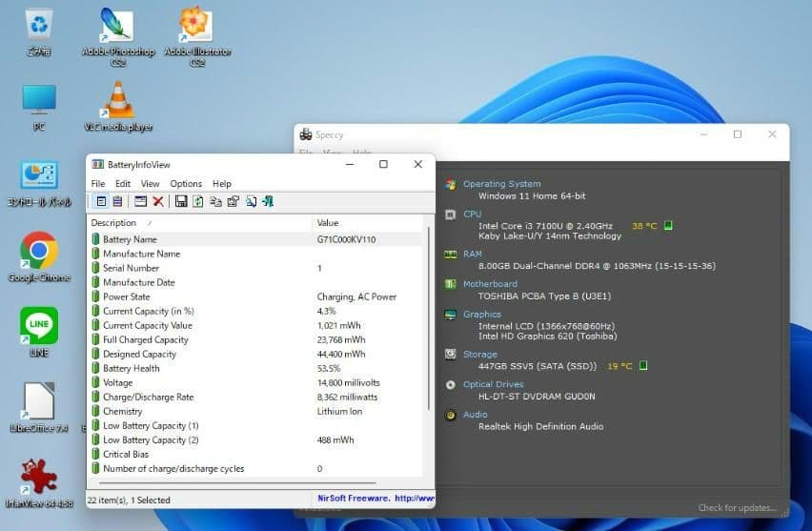Viewport: 812px width, 531px height.
Task: Sort by the Description column header
Action: tap(199, 223)
